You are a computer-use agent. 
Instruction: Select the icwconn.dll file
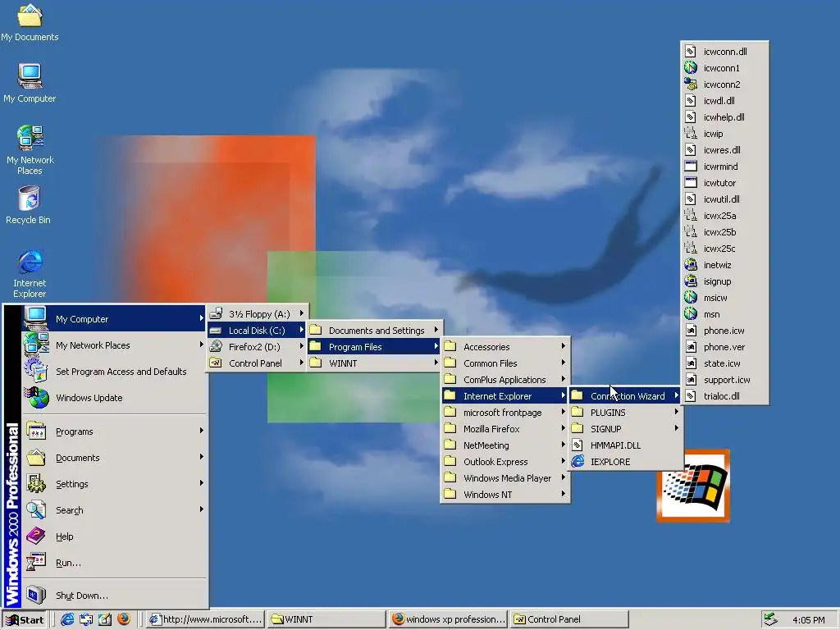coord(725,52)
